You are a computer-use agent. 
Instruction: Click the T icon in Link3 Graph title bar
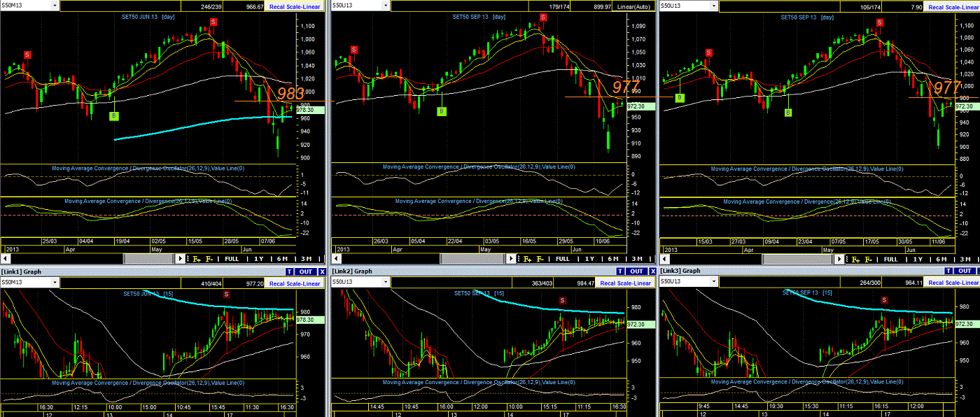coord(948,271)
